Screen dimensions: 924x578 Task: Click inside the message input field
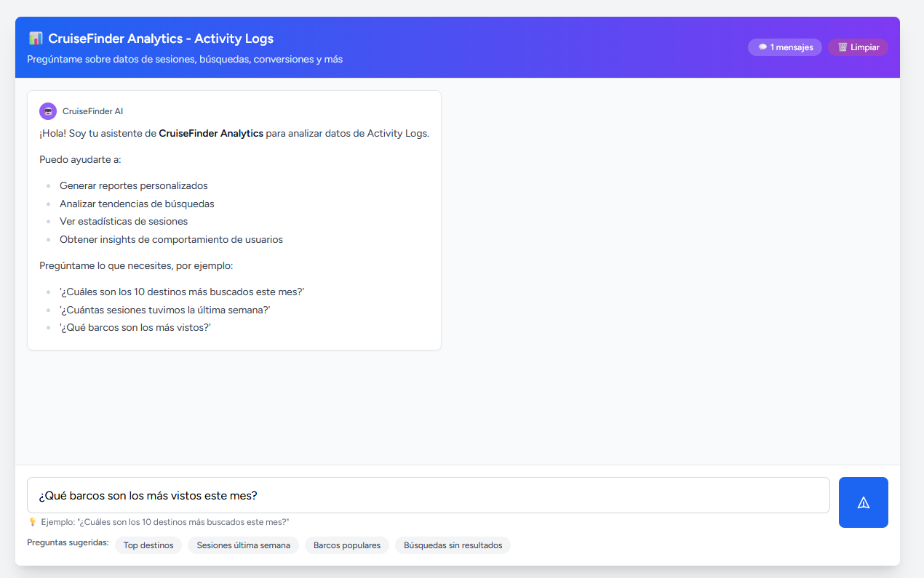(x=428, y=495)
